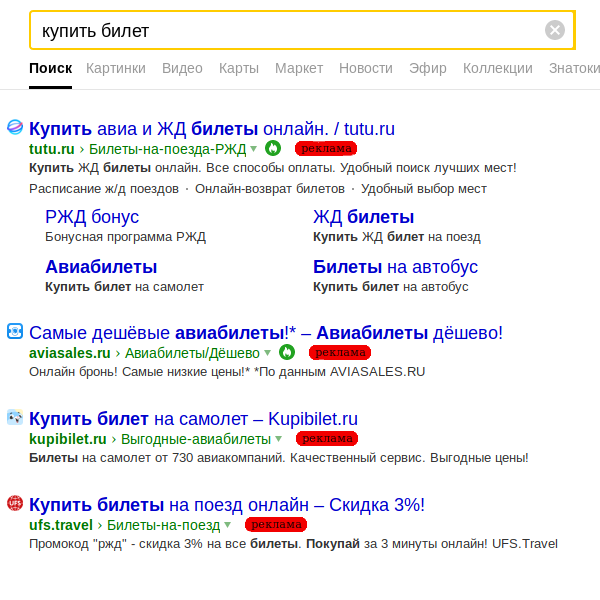Click 'Онлайн-возврат билетов' quick link
Viewport: 600px width, 600px height.
pos(270,189)
